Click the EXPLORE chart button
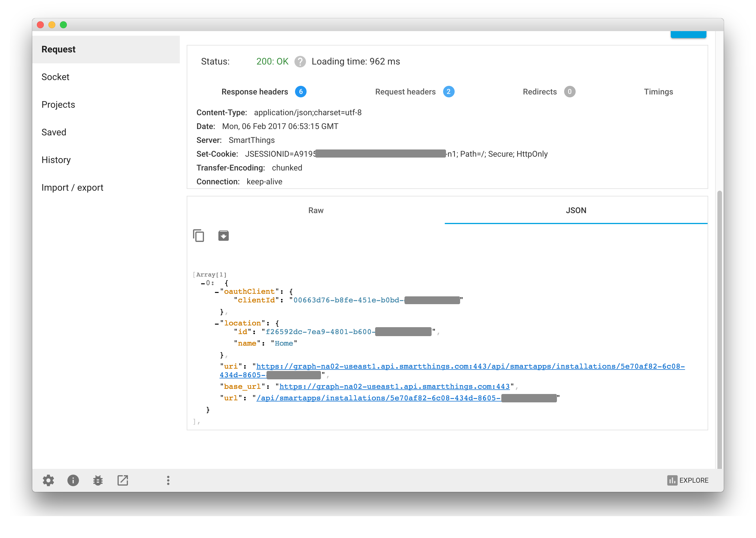This screenshot has height=538, width=756. pyautogui.click(x=687, y=480)
